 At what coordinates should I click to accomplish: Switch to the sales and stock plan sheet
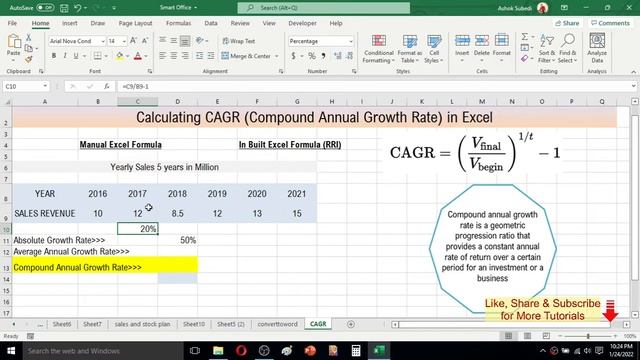pos(142,324)
